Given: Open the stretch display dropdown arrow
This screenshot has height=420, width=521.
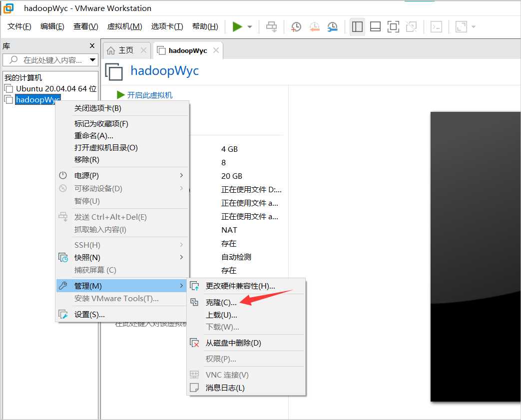Looking at the screenshot, I should [x=474, y=27].
